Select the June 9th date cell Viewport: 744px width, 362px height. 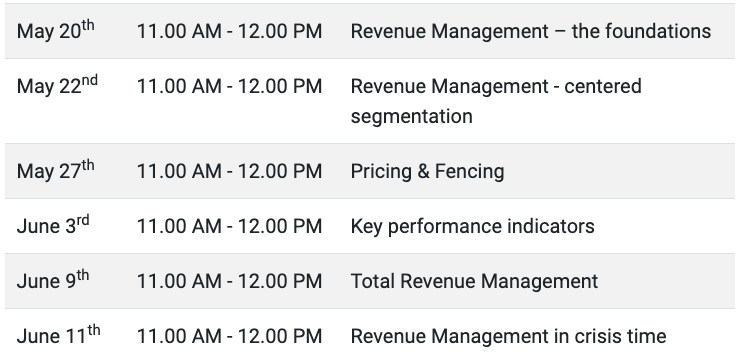(x=53, y=280)
